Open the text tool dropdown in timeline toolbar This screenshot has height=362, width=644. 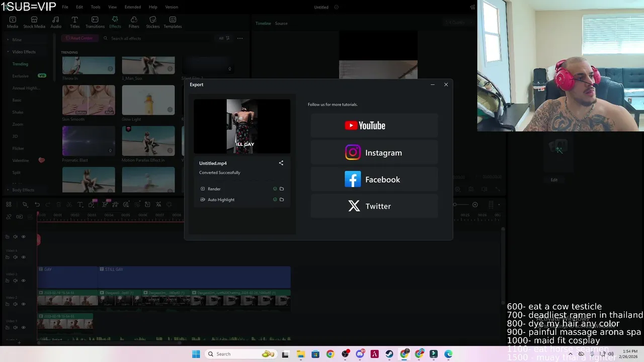click(x=80, y=205)
